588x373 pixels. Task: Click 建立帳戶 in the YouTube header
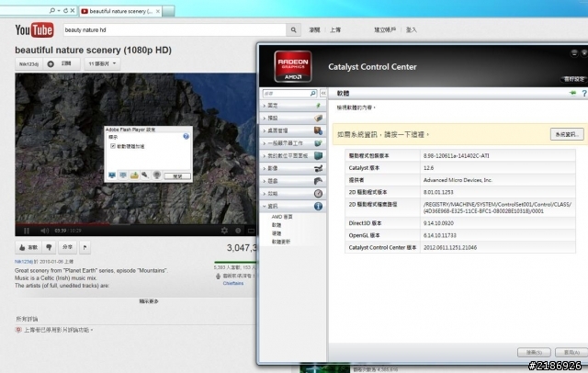[x=385, y=30]
